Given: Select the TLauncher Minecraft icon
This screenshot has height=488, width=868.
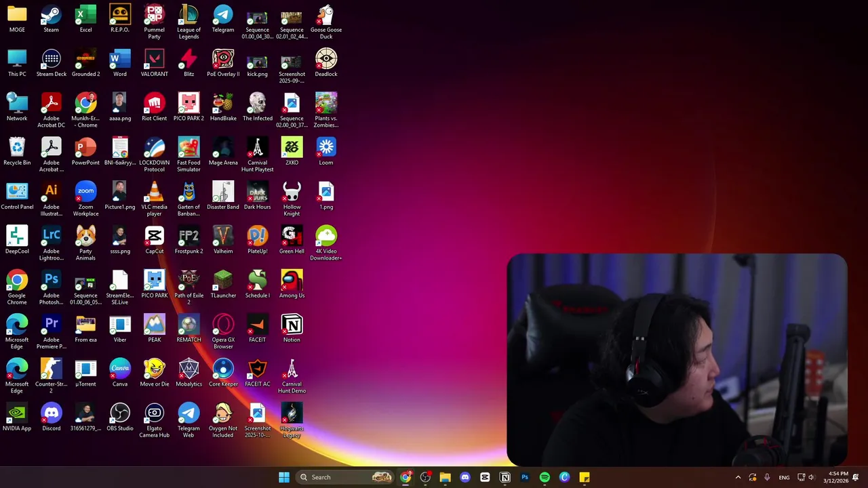Looking at the screenshot, I should coord(223,285).
